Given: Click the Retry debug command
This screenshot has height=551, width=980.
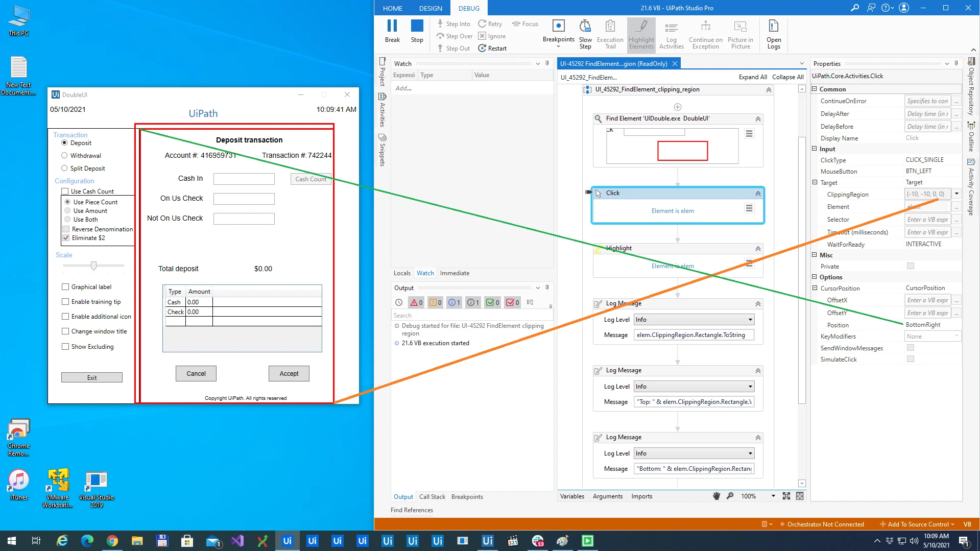Looking at the screenshot, I should (490, 23).
